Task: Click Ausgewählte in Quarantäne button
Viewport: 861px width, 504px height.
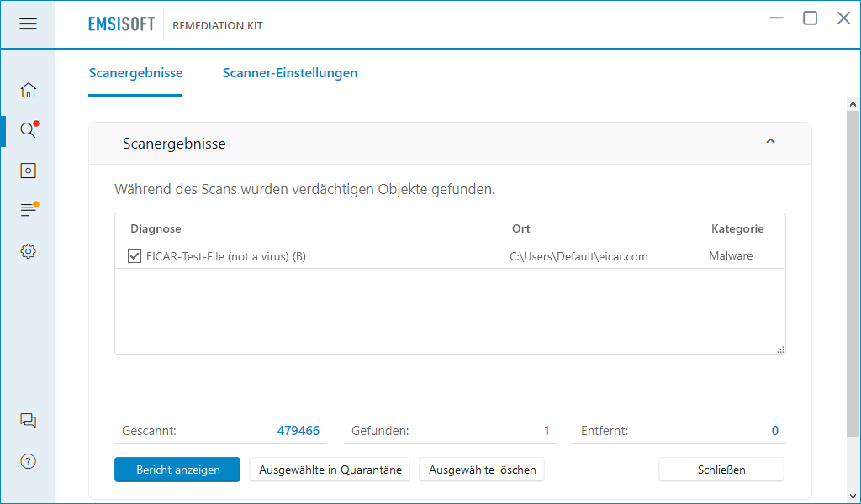Action: click(x=330, y=470)
